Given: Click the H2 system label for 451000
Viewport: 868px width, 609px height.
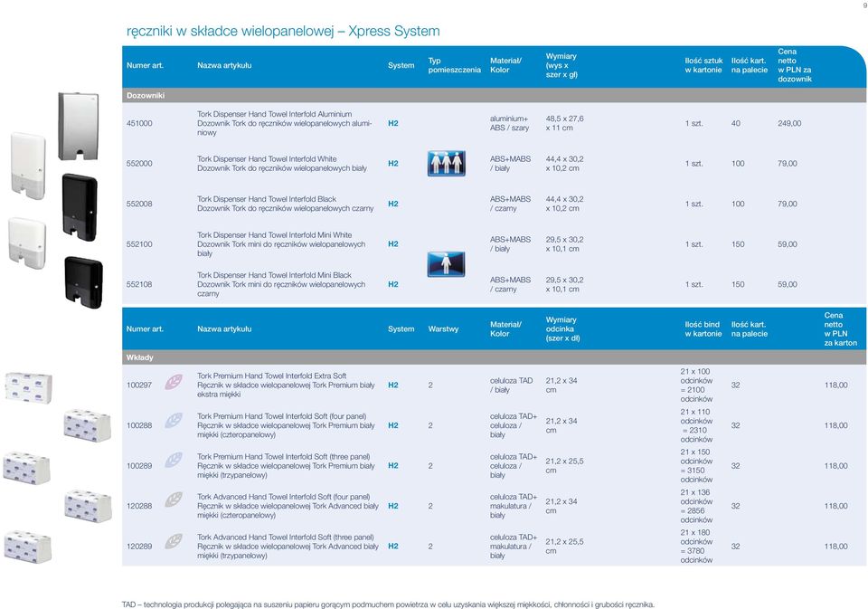Looking at the screenshot, I should [x=393, y=124].
